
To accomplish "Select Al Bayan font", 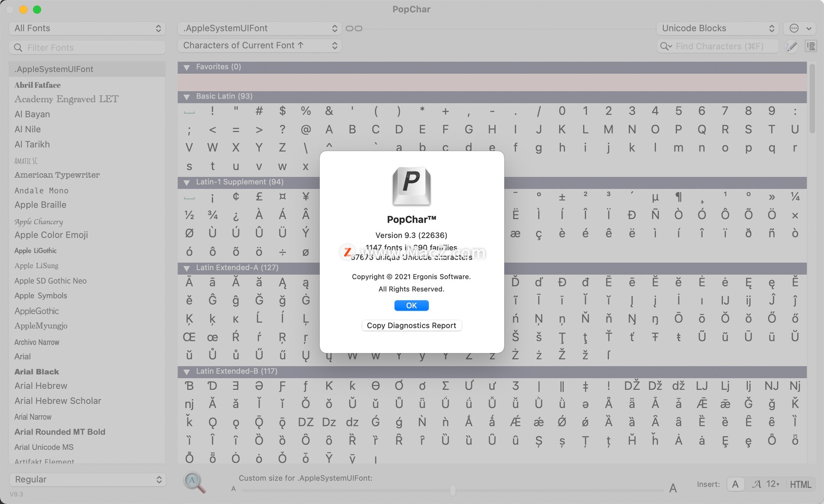I will coord(32,114).
